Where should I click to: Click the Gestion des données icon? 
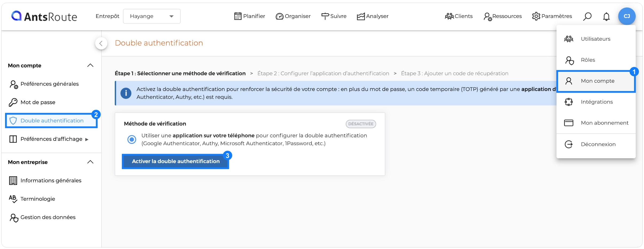click(x=14, y=218)
